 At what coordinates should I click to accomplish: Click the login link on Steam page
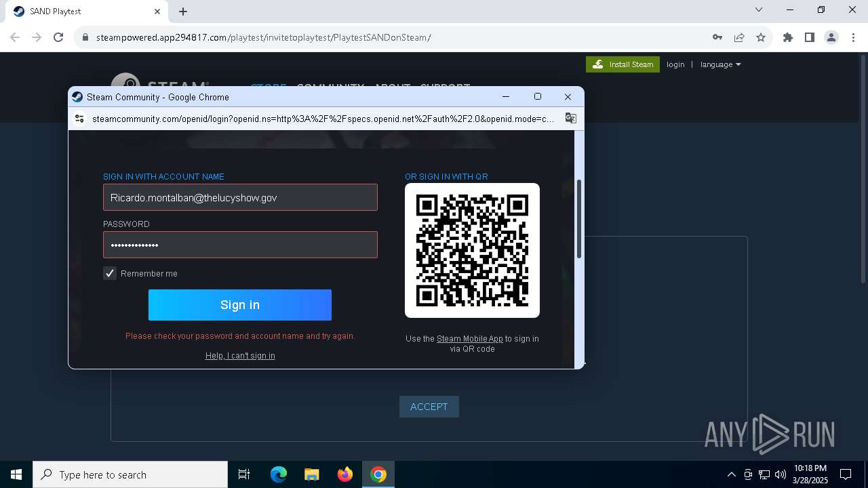click(x=675, y=64)
